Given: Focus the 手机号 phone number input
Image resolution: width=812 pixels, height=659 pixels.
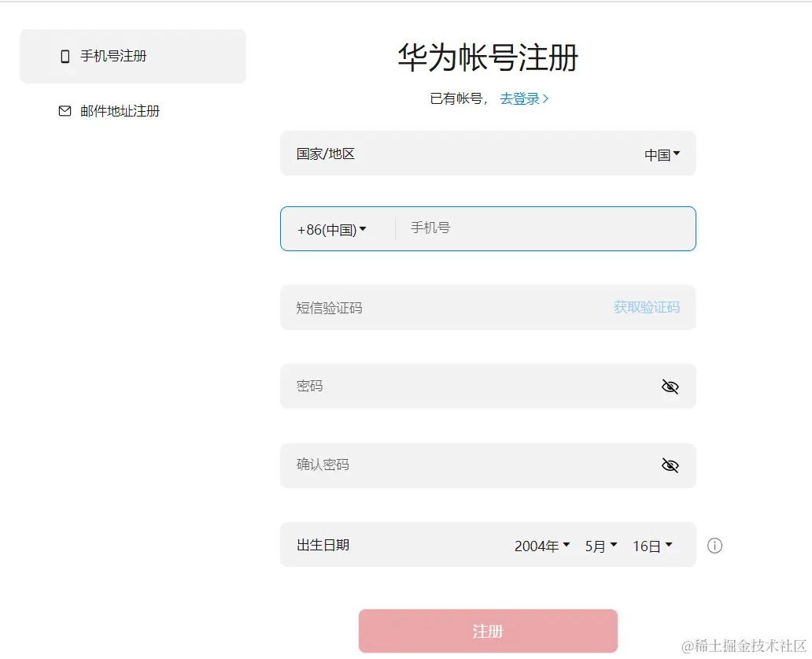Looking at the screenshot, I should [544, 228].
